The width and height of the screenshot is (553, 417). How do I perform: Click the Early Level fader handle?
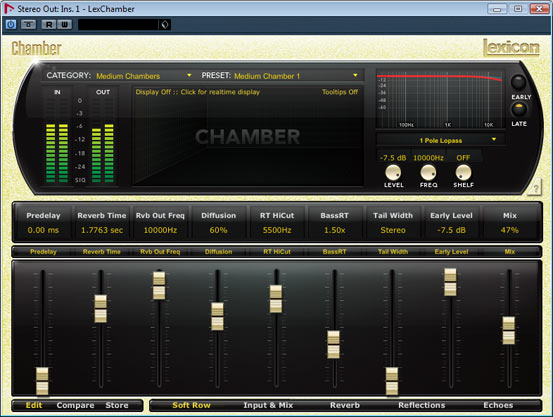450,282
